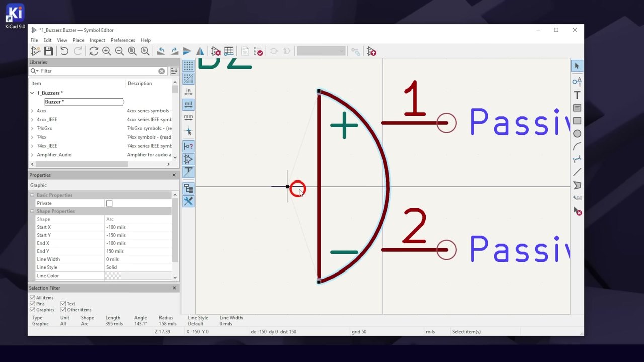Image resolution: width=644 pixels, height=362 pixels.
Task: Expand the 4xxx library
Action: pyautogui.click(x=32, y=111)
